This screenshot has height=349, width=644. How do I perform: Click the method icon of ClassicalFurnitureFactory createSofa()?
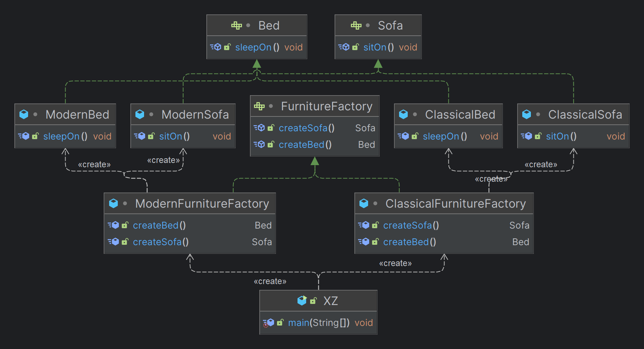(364, 225)
